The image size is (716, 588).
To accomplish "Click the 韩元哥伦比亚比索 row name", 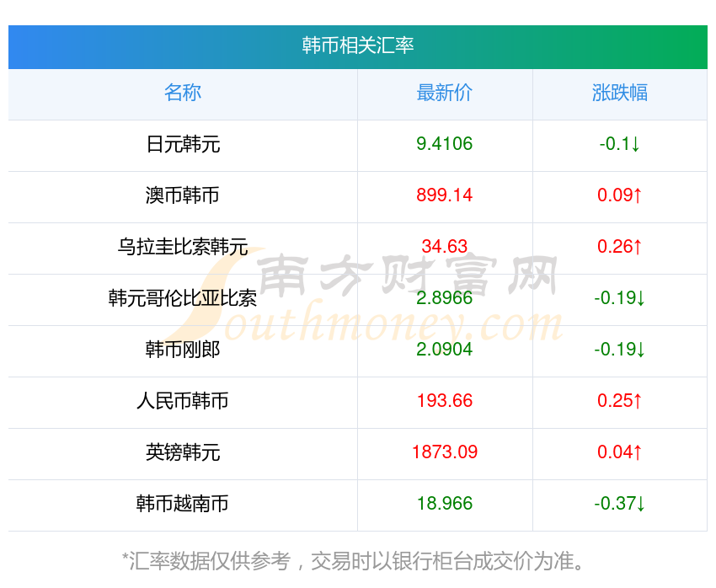I will [183, 298].
